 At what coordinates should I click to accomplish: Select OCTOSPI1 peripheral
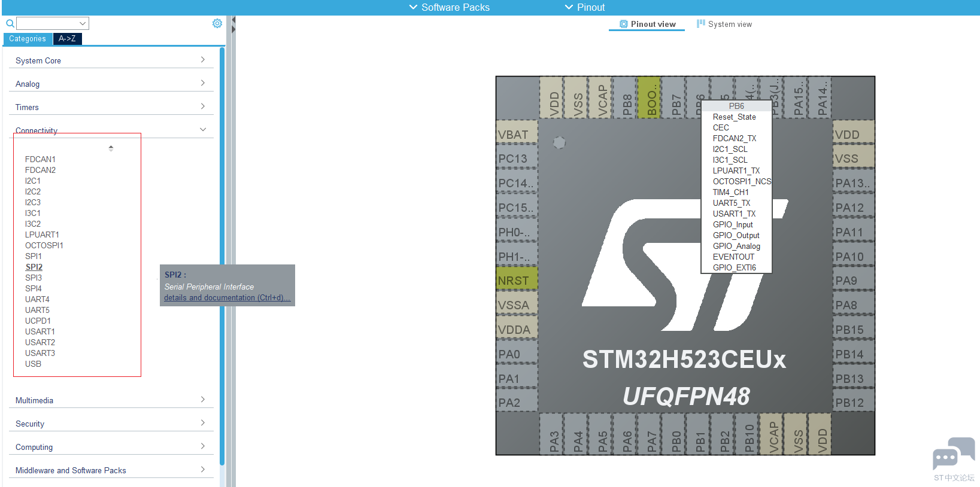[44, 245]
